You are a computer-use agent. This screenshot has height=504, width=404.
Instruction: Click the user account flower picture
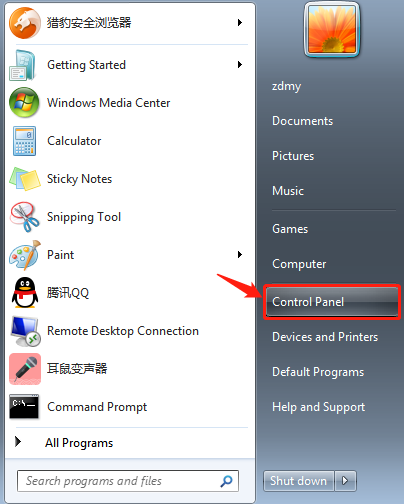point(332,29)
